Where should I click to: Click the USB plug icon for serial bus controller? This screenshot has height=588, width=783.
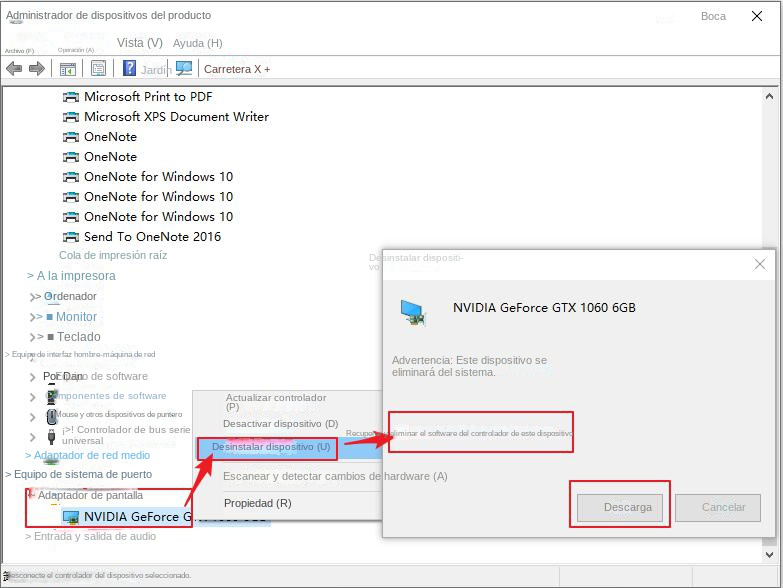tap(51, 436)
